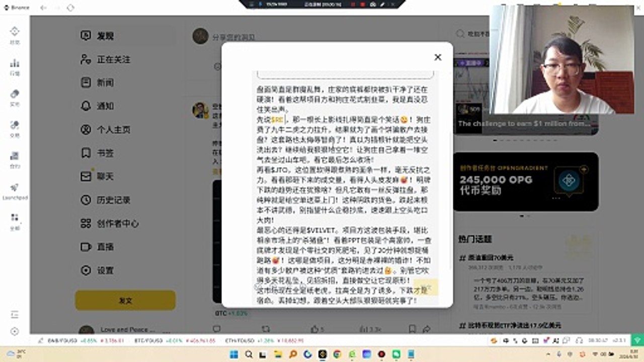Click the list icon near the rail's bottom
The height and width of the screenshot is (362, 644).
coord(15,315)
